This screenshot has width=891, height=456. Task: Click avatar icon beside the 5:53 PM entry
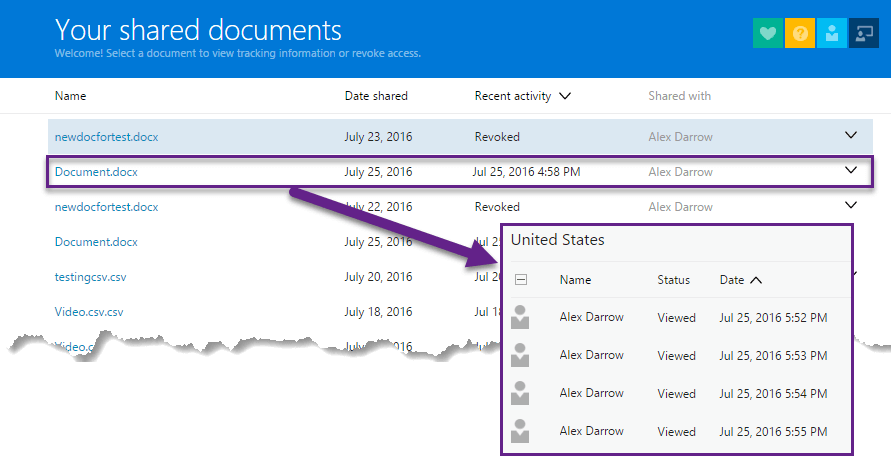[520, 355]
